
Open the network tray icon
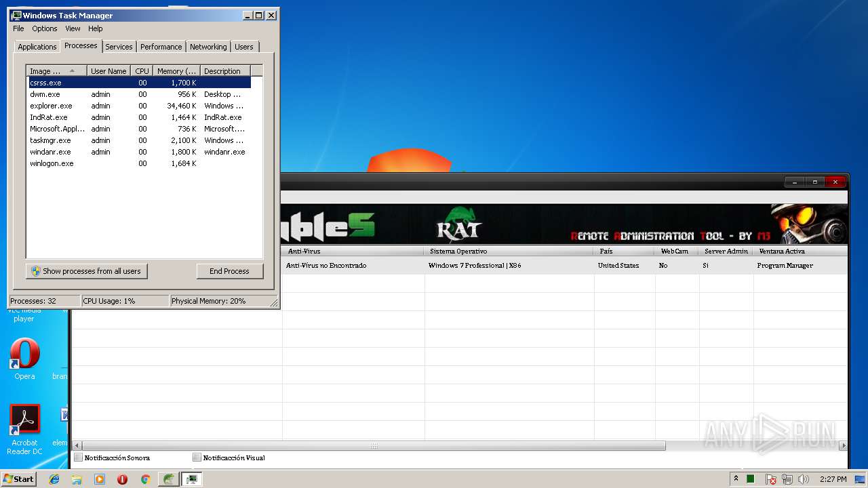coord(787,479)
